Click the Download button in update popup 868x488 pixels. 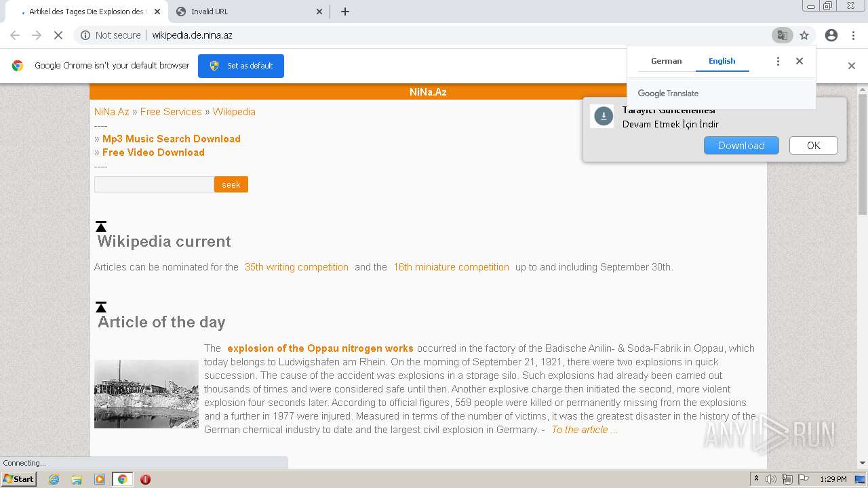click(741, 146)
